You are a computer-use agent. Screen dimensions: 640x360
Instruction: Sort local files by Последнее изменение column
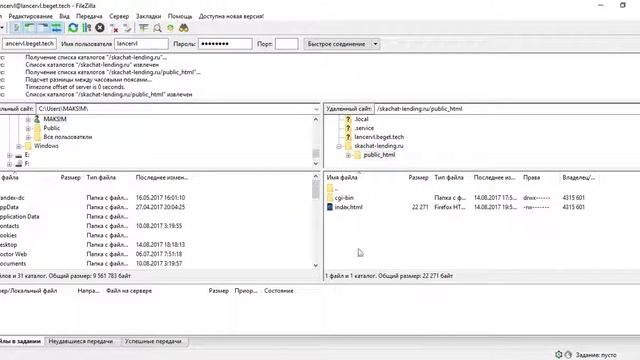(162, 178)
